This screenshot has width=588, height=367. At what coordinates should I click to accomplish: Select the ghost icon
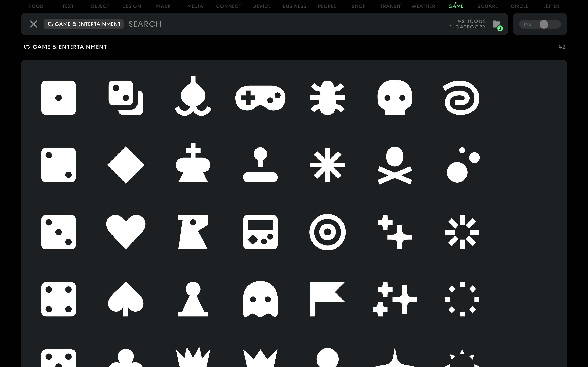click(x=260, y=299)
